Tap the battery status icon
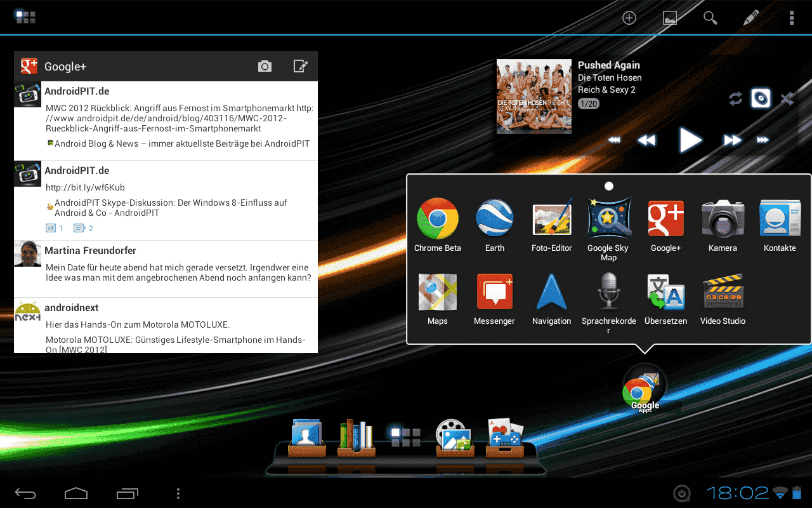Image resolution: width=812 pixels, height=508 pixels. (797, 493)
